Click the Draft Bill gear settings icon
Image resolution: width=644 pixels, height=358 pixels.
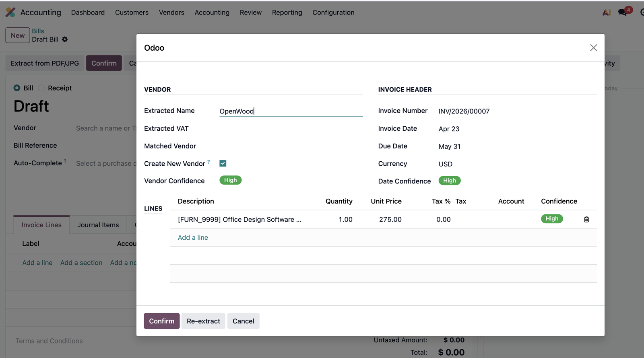[x=65, y=39]
